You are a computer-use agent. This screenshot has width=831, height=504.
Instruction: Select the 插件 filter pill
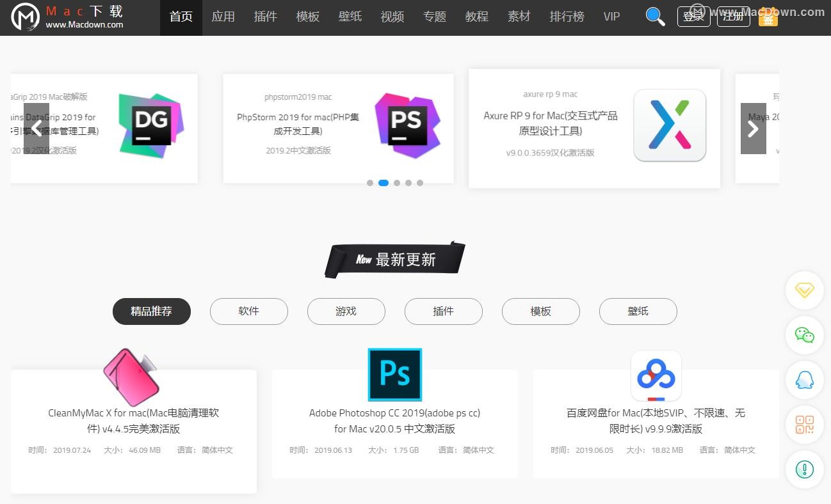click(444, 311)
